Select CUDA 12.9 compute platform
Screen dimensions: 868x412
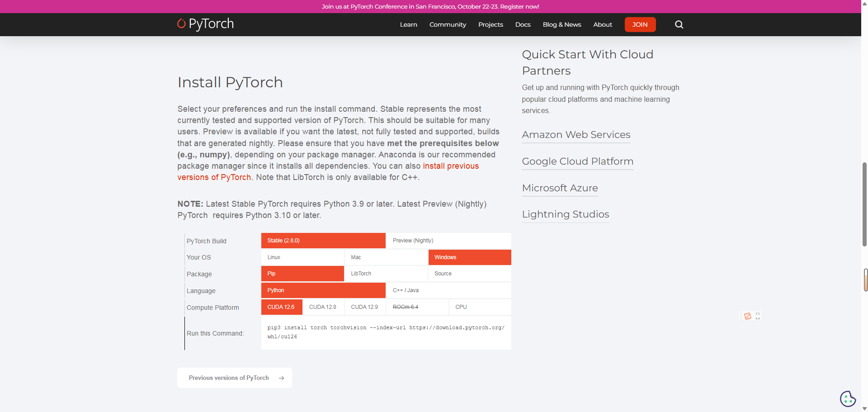point(365,307)
